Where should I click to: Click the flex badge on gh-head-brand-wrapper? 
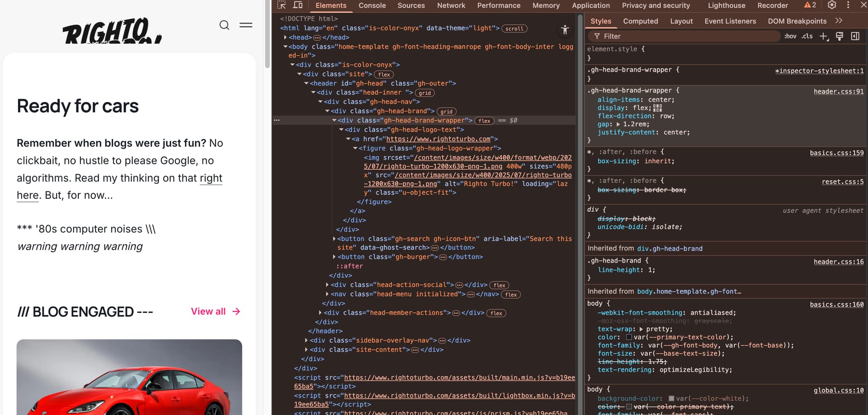(485, 121)
